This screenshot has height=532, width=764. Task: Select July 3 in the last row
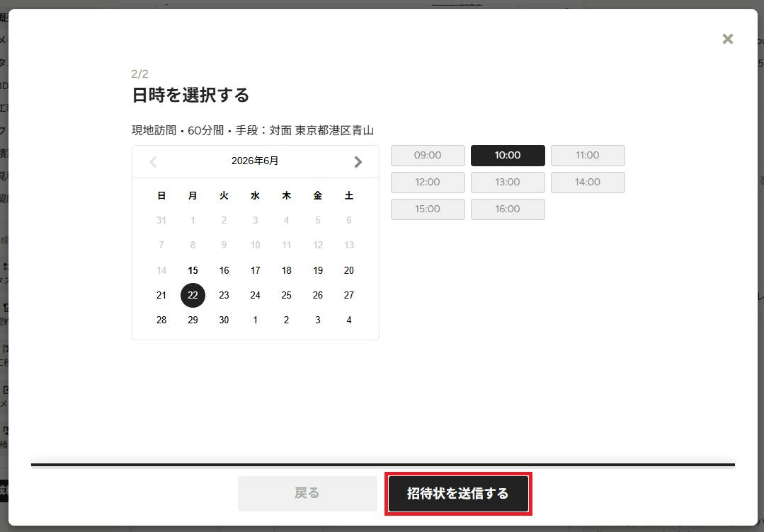click(x=318, y=320)
